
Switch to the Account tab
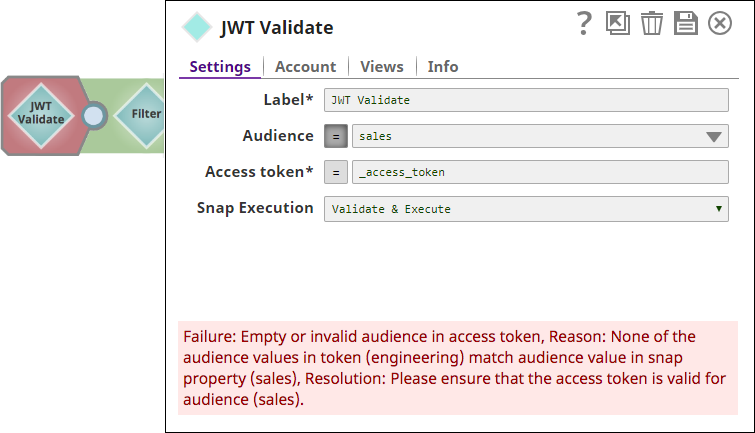click(305, 67)
